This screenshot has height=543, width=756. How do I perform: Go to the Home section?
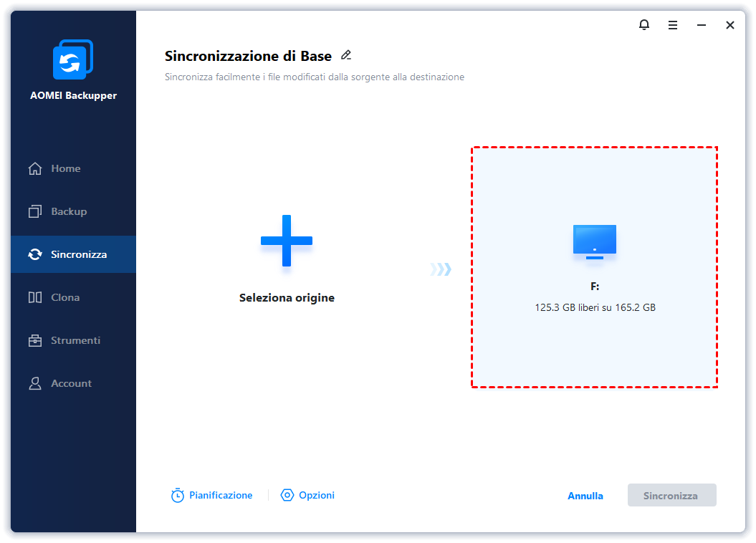click(x=65, y=168)
